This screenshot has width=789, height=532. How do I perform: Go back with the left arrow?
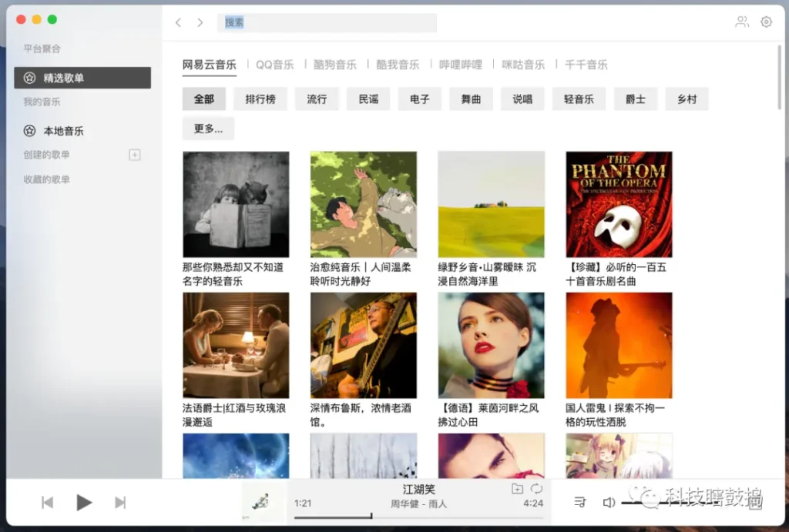tap(178, 22)
